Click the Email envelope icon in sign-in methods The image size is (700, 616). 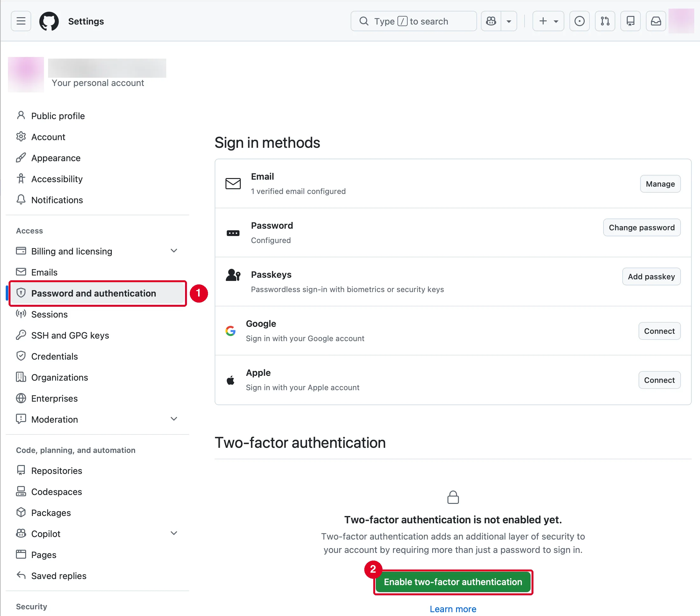coord(233,184)
